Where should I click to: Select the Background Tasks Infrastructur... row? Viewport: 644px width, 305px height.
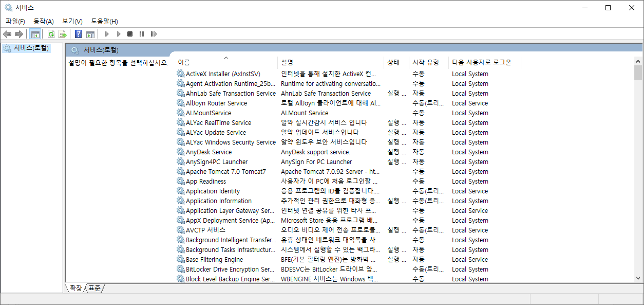point(348,249)
